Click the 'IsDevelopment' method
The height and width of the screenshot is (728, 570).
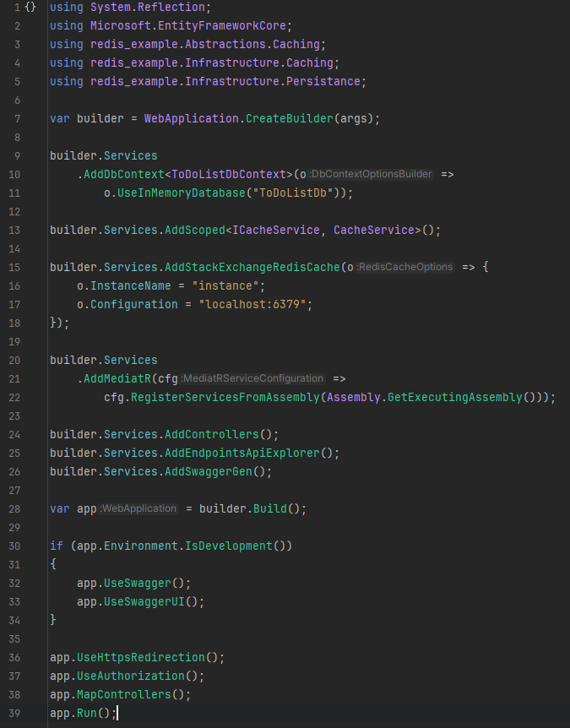click(x=228, y=546)
